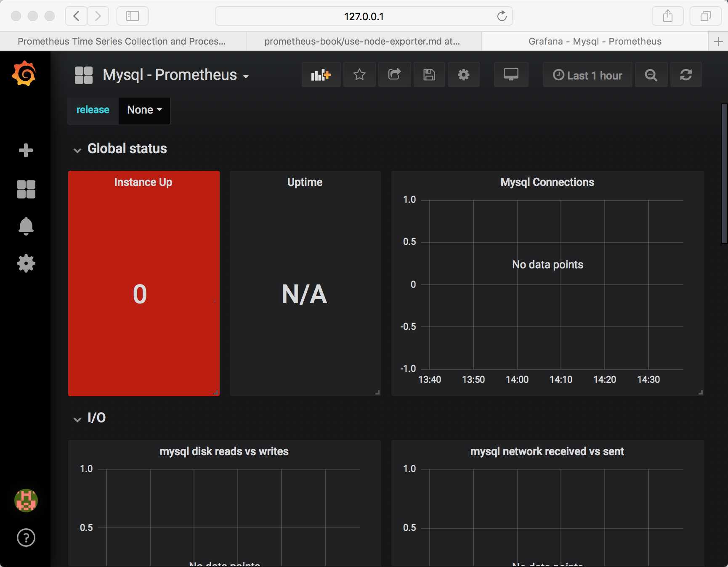Open dashboard settings gear in toolbar
The width and height of the screenshot is (728, 567).
click(x=464, y=75)
